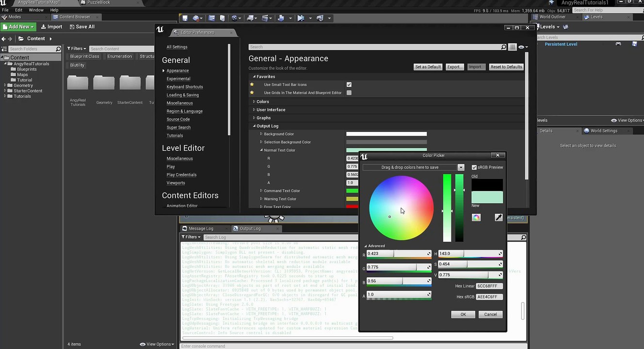Viewport: 644px width, 349px height.
Task: Click the Add New button
Action: [18, 27]
